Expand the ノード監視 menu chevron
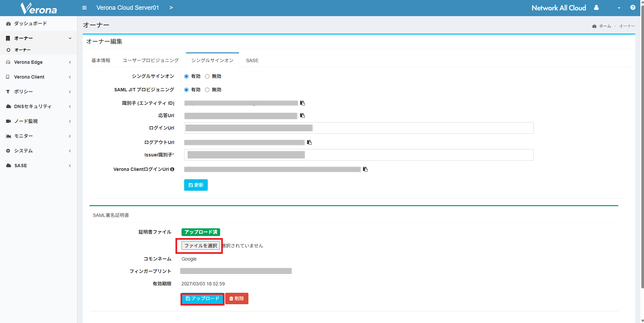This screenshot has width=644, height=323. [x=70, y=121]
